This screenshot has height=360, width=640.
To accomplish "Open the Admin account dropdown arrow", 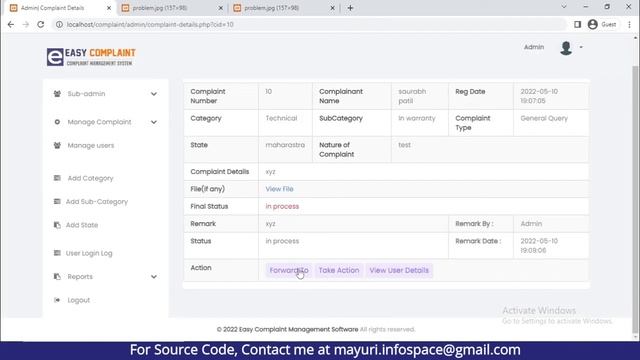I will coord(581,47).
